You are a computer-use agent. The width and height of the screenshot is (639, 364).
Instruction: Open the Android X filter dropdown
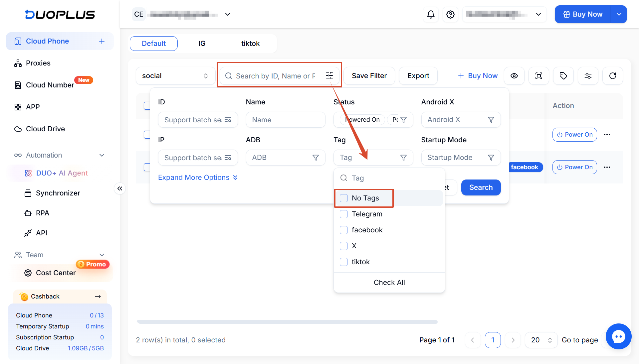tap(461, 120)
